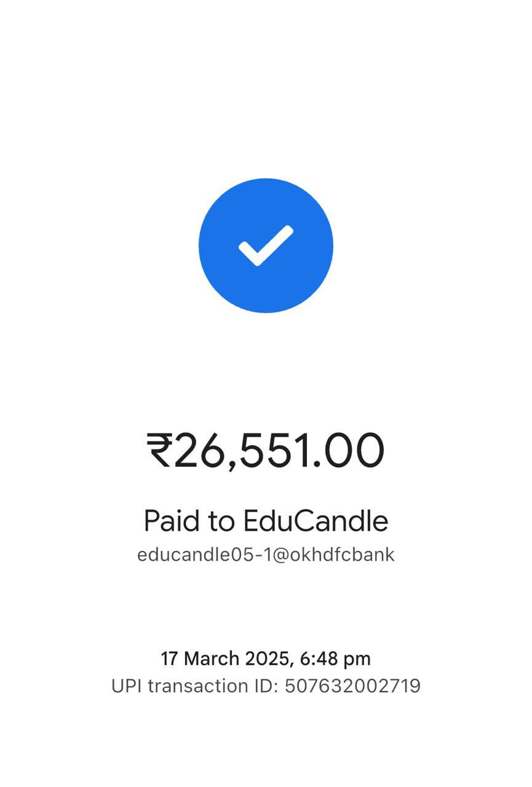Select the paid amount 26,551

coord(240,450)
